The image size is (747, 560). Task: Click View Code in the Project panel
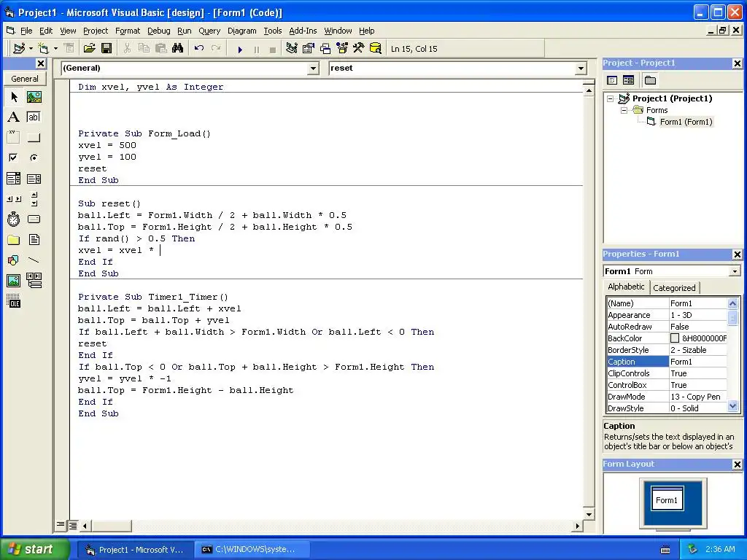[612, 80]
